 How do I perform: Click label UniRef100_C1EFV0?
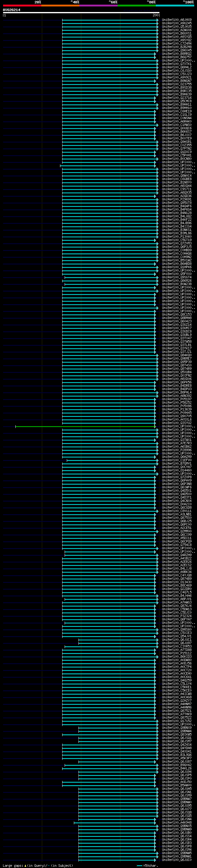(x=177, y=460)
